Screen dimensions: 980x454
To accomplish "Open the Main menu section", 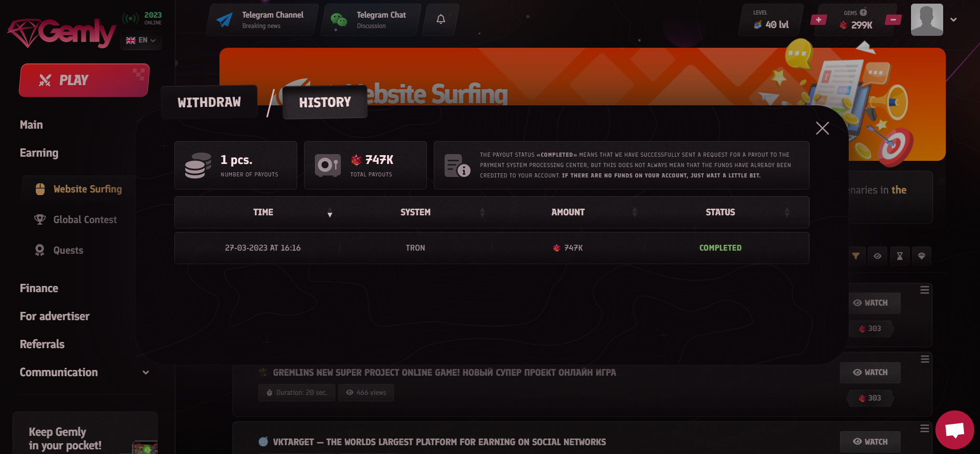I will click(x=31, y=125).
